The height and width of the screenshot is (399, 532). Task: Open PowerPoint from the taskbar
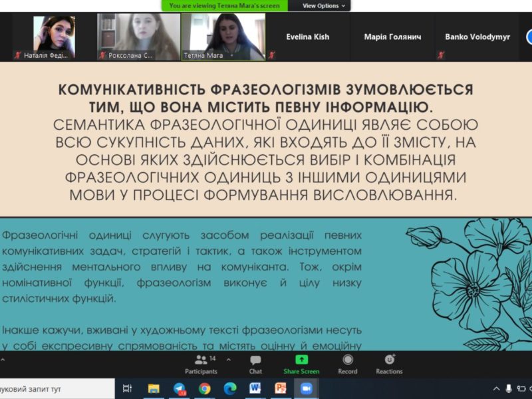click(x=281, y=389)
